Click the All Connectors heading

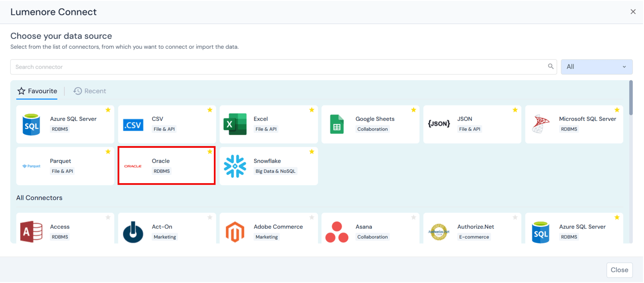pos(39,198)
